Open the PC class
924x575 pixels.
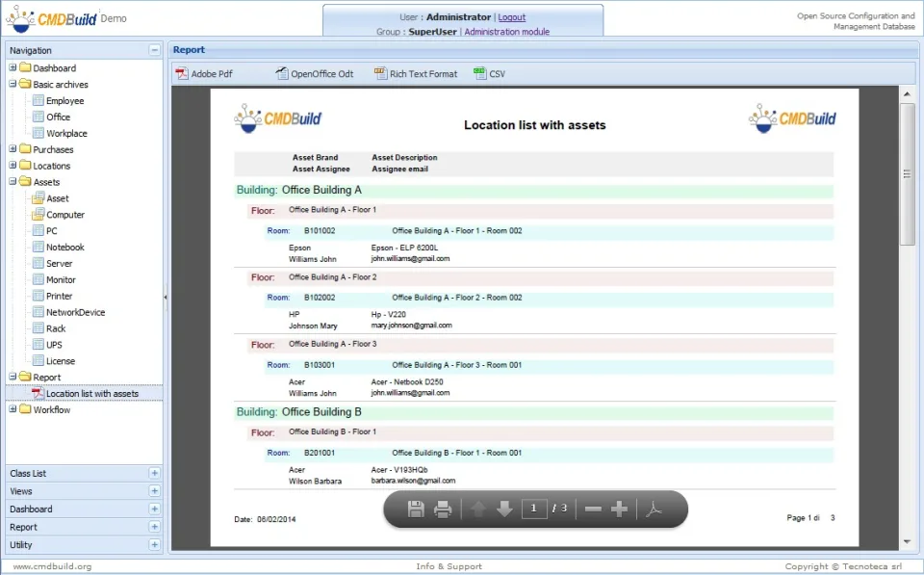coord(51,230)
